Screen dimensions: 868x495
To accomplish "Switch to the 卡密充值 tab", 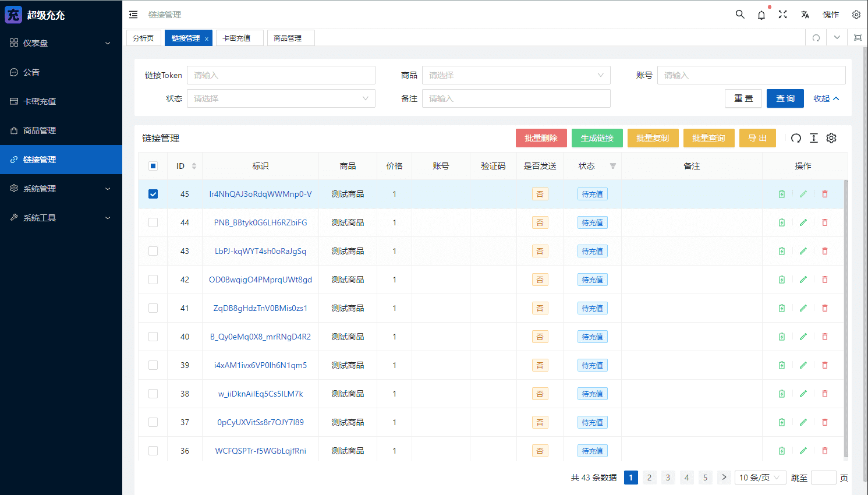I will [x=236, y=38].
